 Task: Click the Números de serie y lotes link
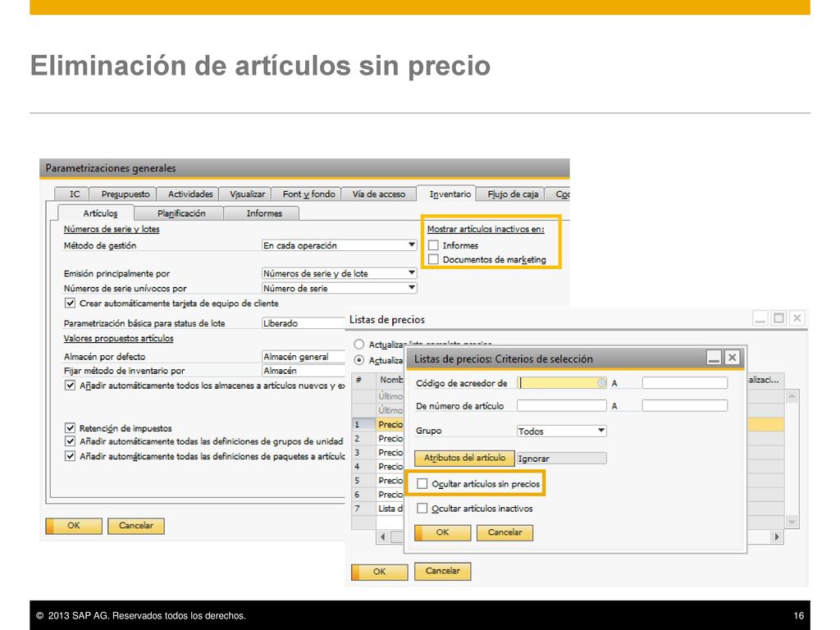pyautogui.click(x=112, y=230)
